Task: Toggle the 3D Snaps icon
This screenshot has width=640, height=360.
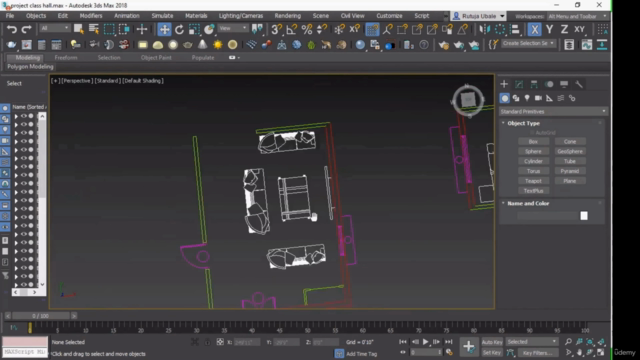Action: [x=276, y=29]
